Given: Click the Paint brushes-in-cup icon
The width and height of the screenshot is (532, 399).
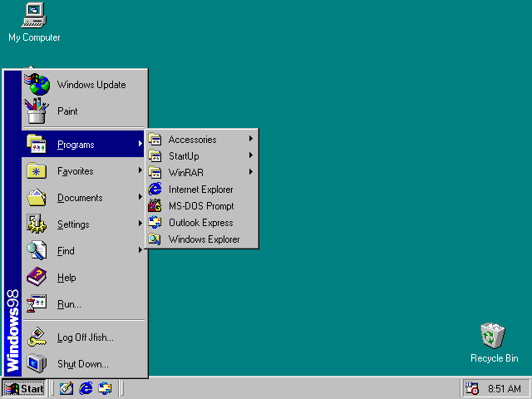Looking at the screenshot, I should point(37,111).
